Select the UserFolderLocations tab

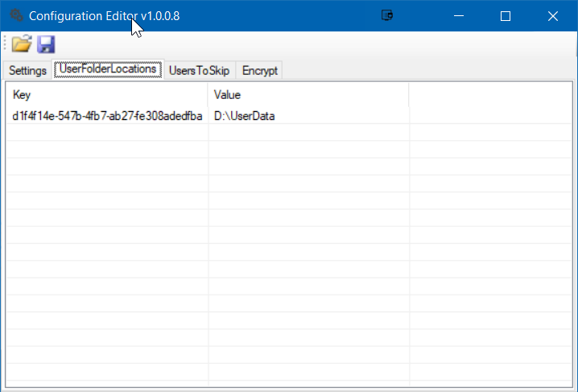108,69
